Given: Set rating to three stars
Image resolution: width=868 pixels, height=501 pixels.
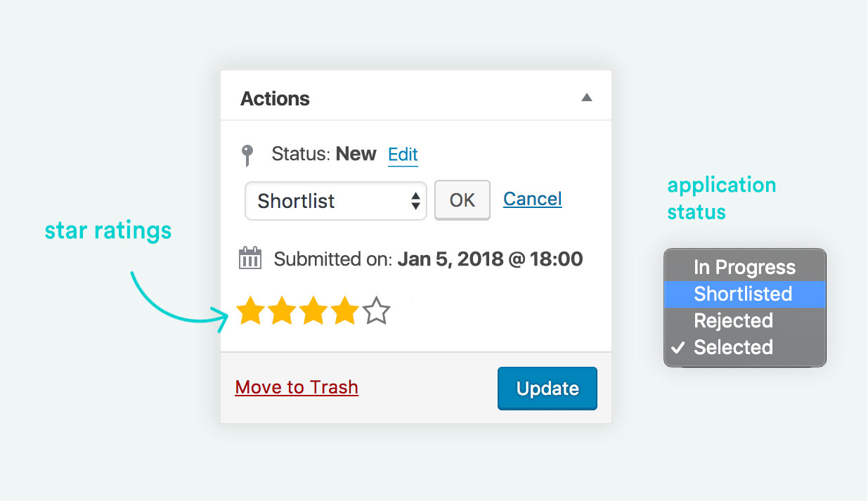Looking at the screenshot, I should [313, 311].
